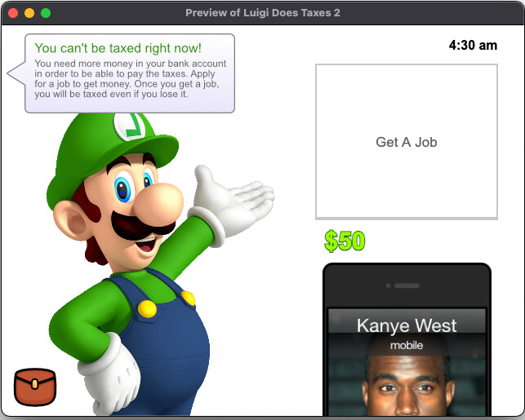Click the window title 'Preview of Luigi Does Taxes 2'
This screenshot has width=525, height=420.
pyautogui.click(x=262, y=12)
